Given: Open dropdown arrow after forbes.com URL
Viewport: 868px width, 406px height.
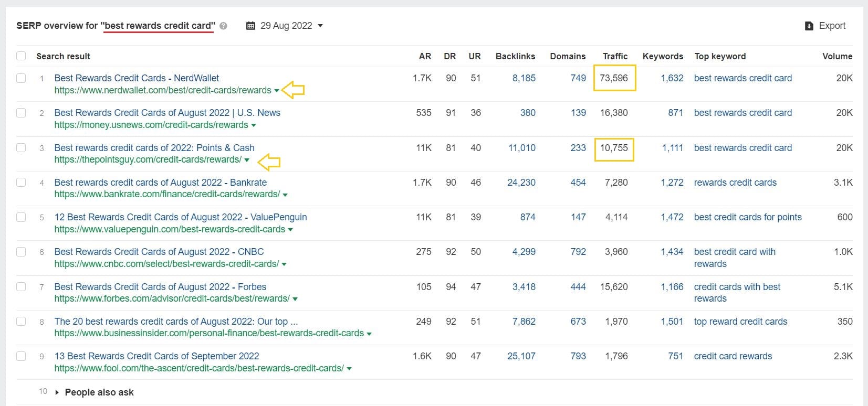Looking at the screenshot, I should (x=295, y=299).
